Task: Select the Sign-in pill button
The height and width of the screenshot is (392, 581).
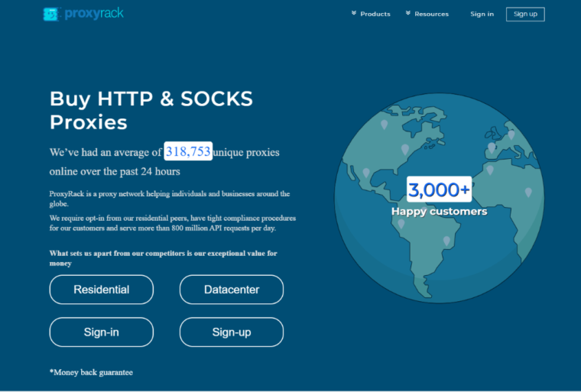Action: pyautogui.click(x=102, y=332)
